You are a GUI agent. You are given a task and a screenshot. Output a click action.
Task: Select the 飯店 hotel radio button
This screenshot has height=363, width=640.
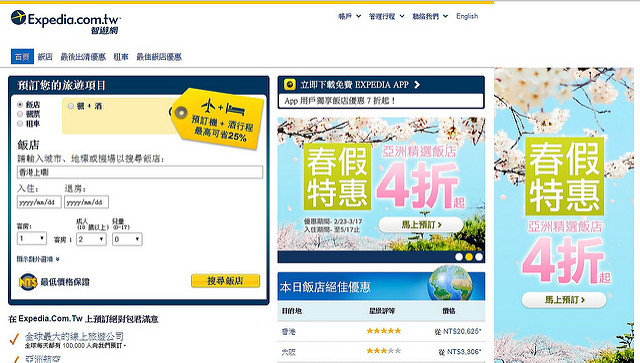point(20,105)
